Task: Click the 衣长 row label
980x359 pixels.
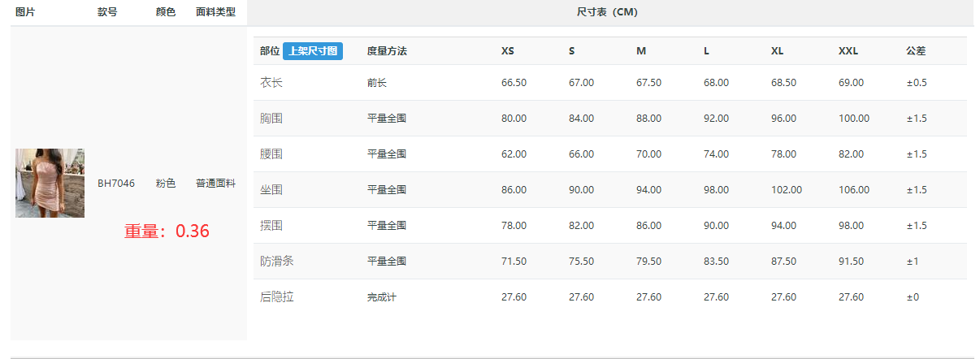Action: tap(271, 83)
